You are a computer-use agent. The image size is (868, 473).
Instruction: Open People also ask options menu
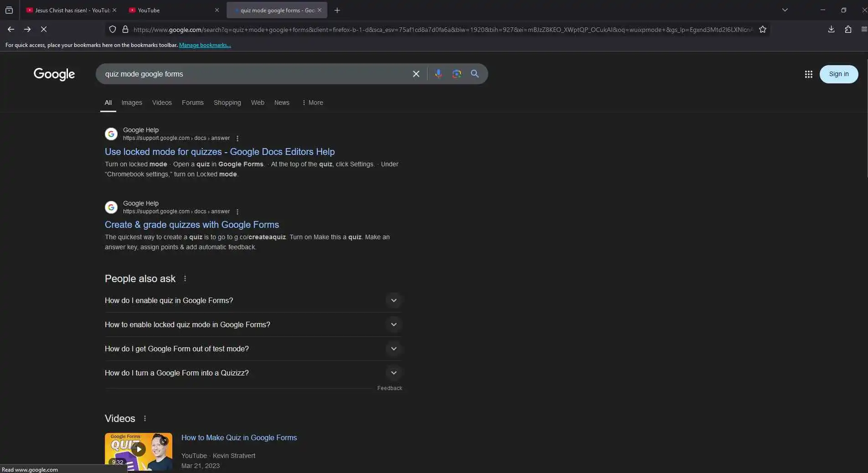click(x=185, y=278)
